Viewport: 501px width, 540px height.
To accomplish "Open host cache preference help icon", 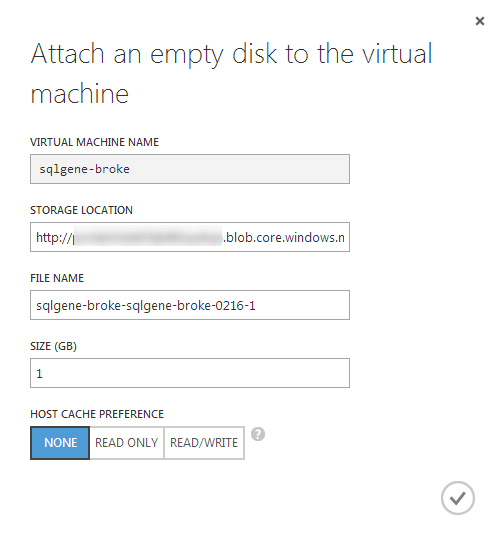I will (x=258, y=434).
